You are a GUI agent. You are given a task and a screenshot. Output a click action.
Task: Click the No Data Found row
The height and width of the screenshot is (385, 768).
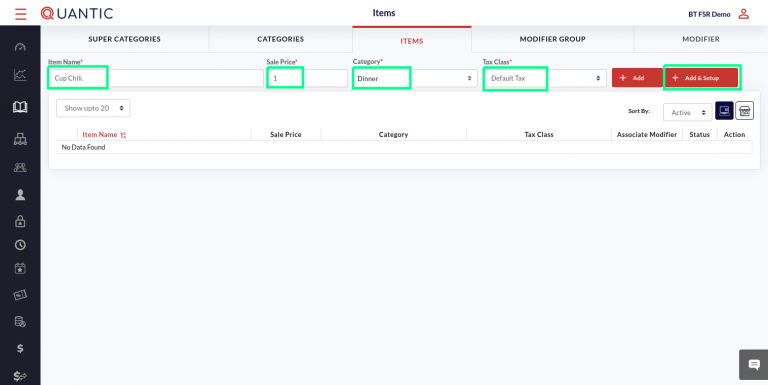point(404,147)
